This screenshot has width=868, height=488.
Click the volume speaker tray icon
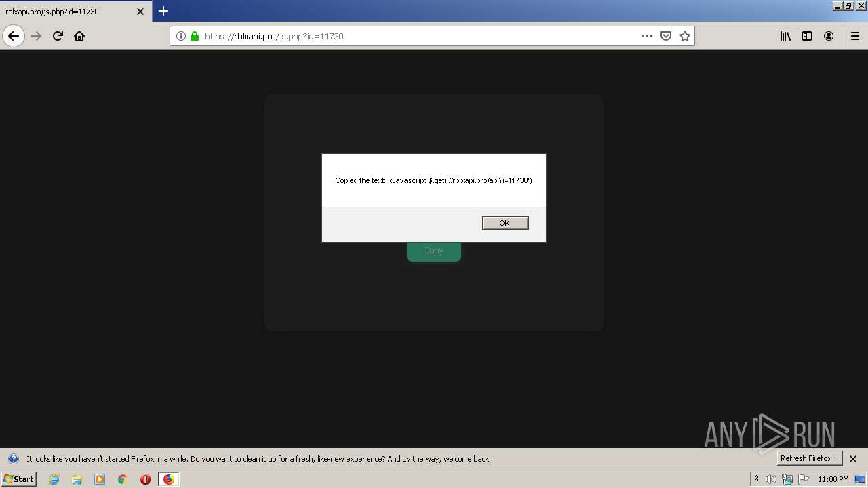(x=771, y=479)
